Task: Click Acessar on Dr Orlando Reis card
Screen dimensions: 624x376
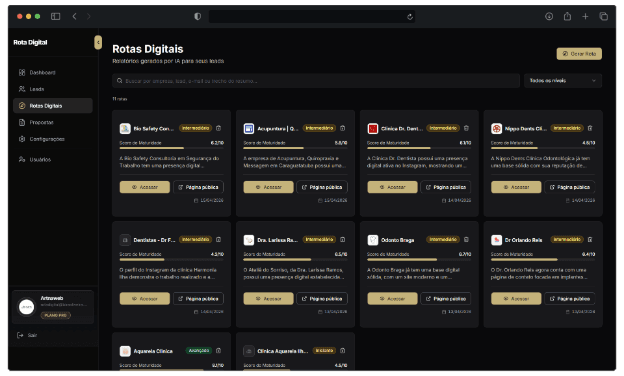Action: tap(516, 299)
